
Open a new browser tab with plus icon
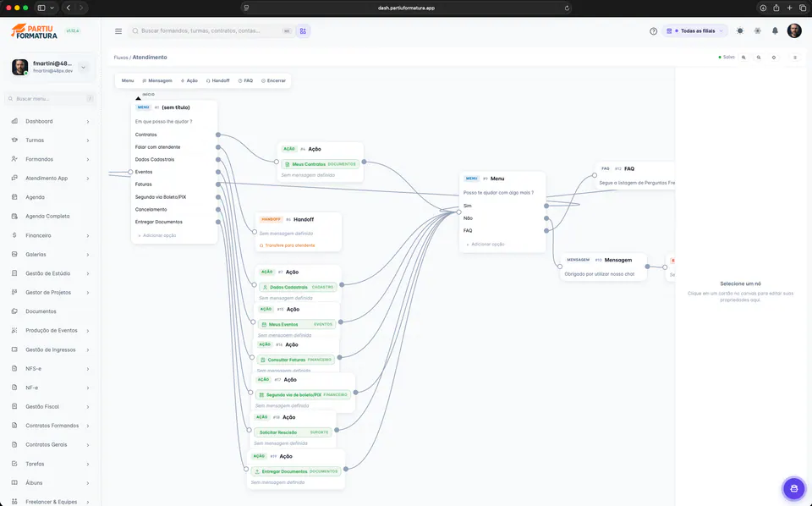point(789,8)
